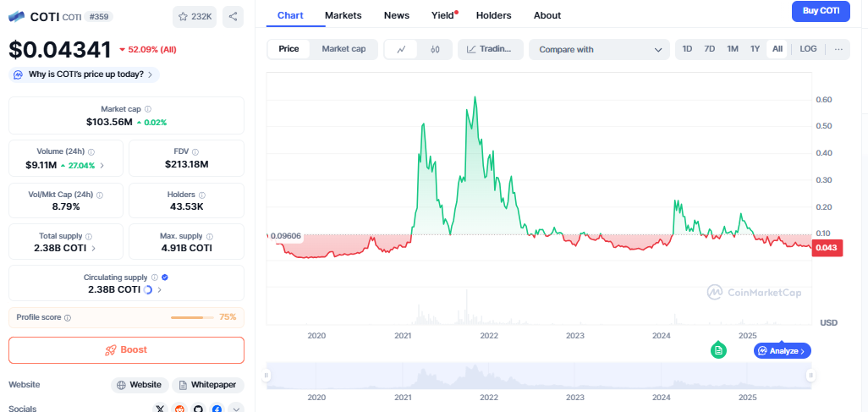Show Market cap info icon
The width and height of the screenshot is (868, 412).
tap(148, 110)
